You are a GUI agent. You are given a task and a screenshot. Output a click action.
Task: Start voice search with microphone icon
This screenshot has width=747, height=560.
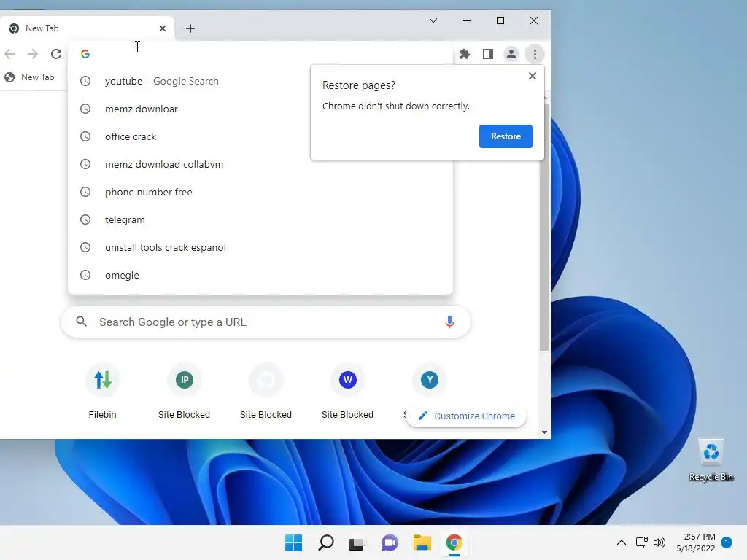[x=449, y=322]
